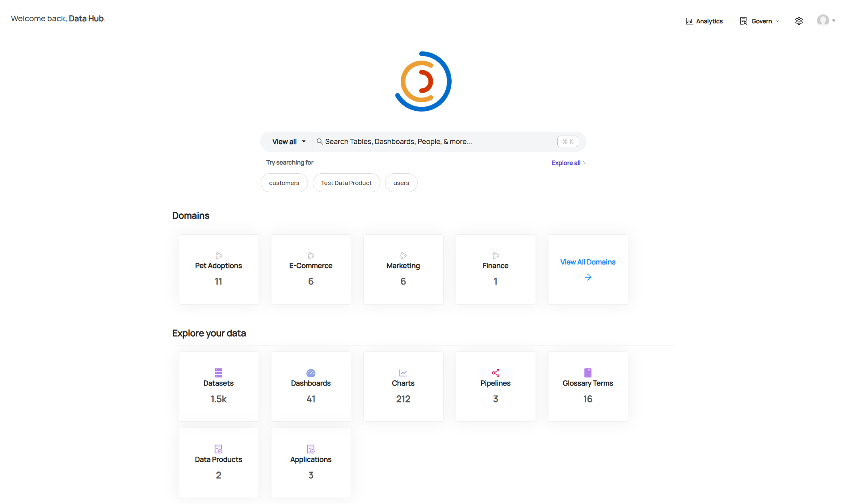The height and width of the screenshot is (504, 848).
Task: Open the Analytics menu item
Action: pos(704,21)
